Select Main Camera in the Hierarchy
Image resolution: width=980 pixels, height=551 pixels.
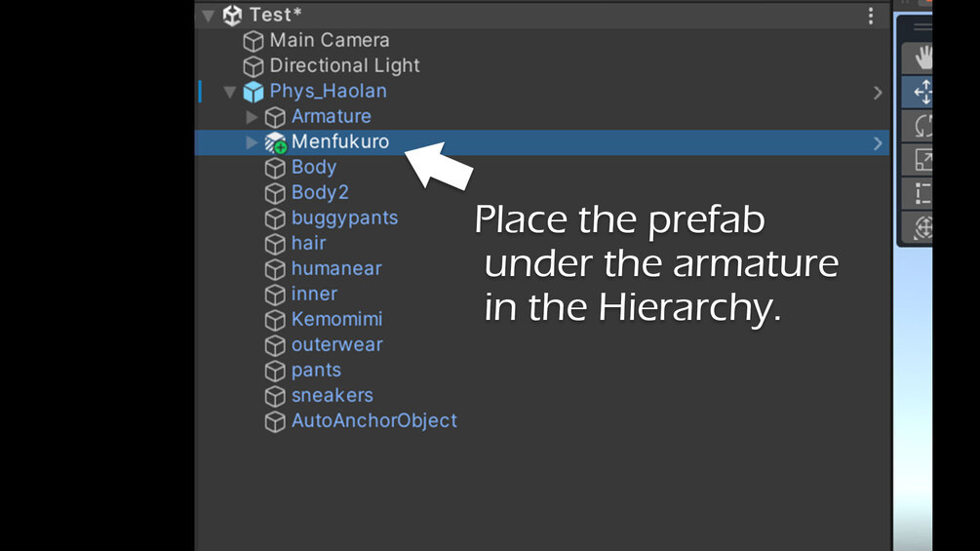click(x=329, y=40)
